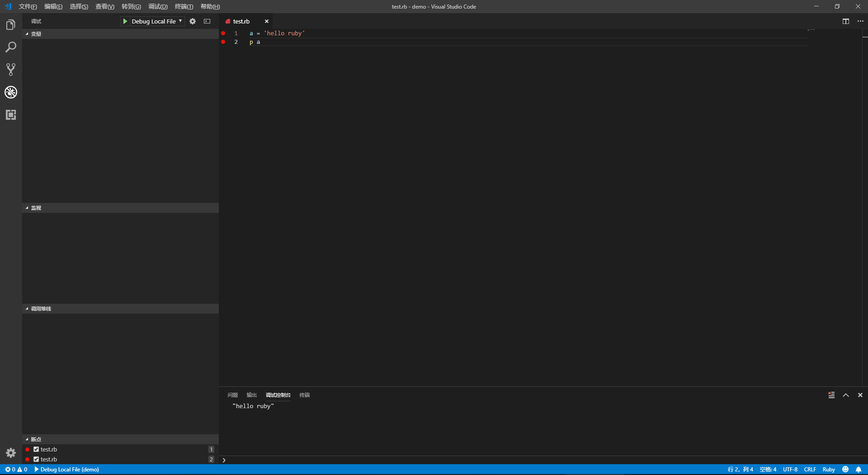Click the VS Code logo in title bar
The width and height of the screenshot is (868, 475).
point(8,6)
